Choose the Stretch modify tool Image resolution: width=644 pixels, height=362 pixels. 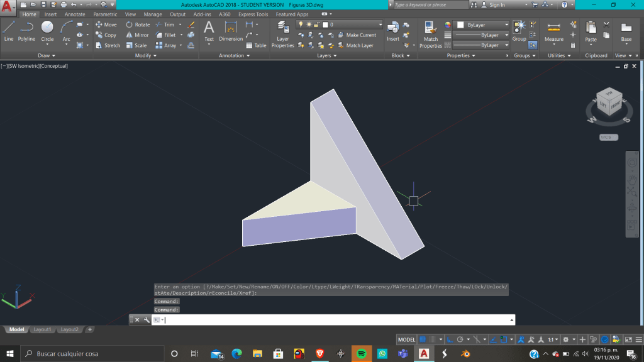108,45
